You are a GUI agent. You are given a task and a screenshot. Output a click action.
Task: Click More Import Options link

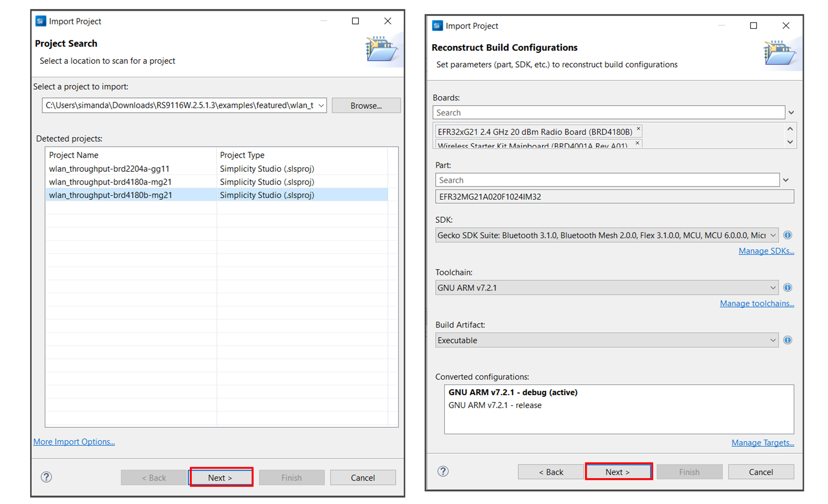74,442
